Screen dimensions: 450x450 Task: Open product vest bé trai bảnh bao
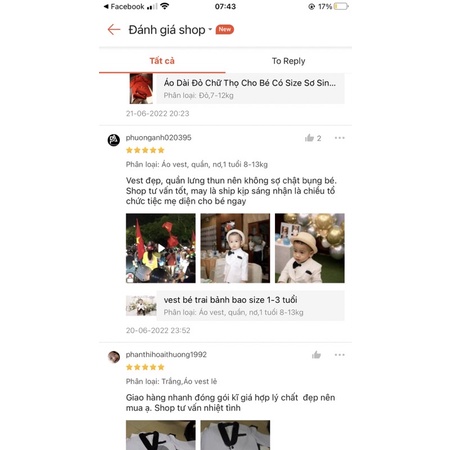coord(235,306)
